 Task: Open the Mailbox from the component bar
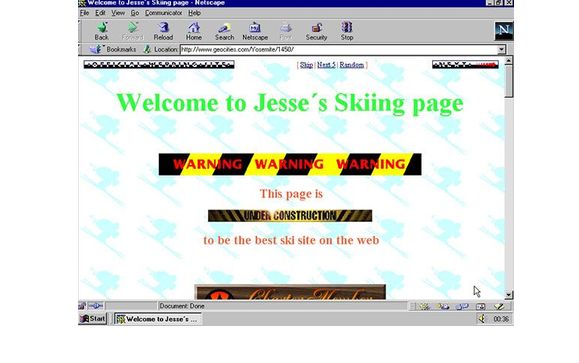[x=443, y=306]
